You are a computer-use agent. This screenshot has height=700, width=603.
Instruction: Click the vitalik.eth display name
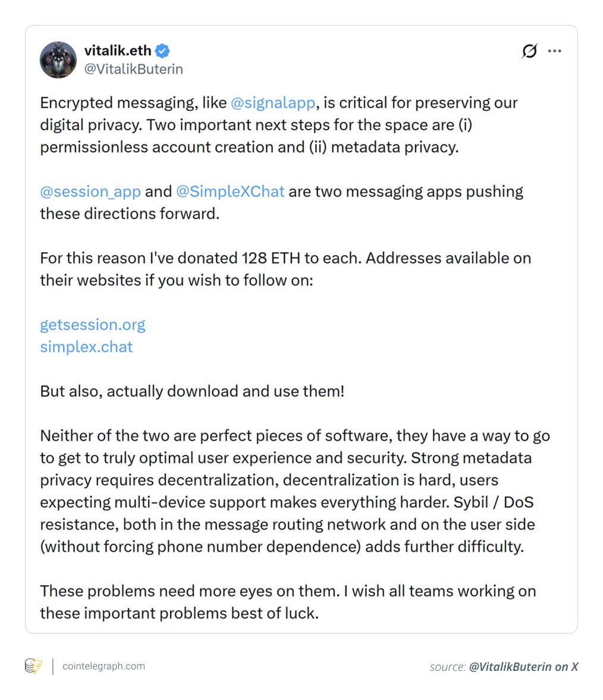118,51
